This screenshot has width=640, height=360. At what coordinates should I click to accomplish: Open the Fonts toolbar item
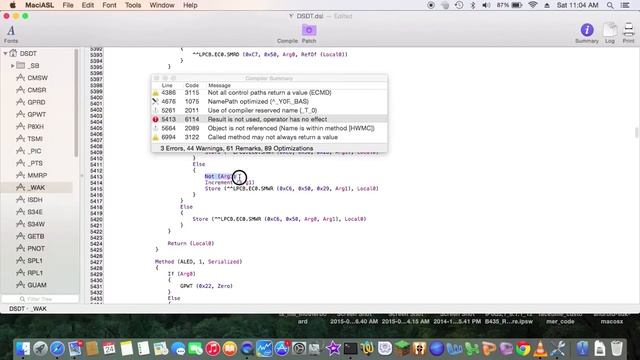tap(11, 34)
